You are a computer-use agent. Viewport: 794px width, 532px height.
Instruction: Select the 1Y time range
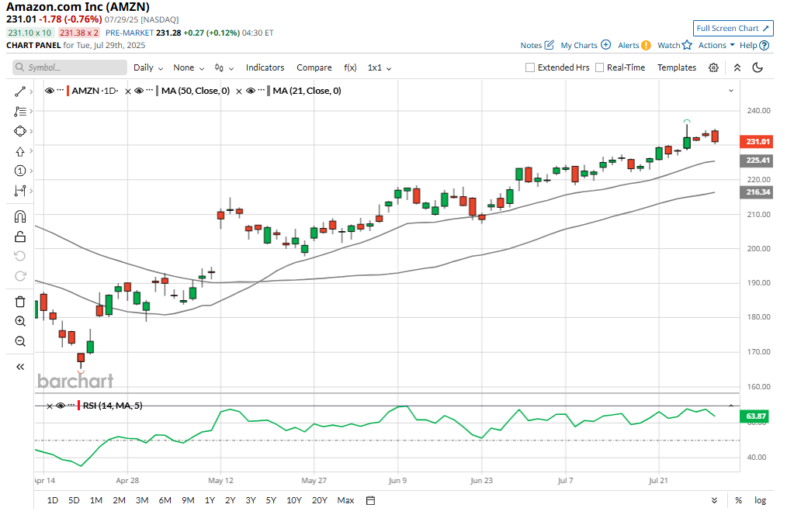210,501
